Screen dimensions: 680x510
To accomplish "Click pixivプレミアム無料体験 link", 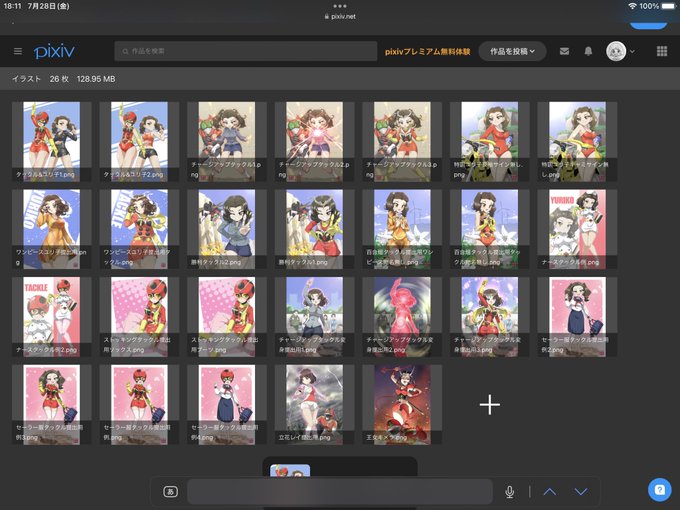I will pyautogui.click(x=428, y=51).
